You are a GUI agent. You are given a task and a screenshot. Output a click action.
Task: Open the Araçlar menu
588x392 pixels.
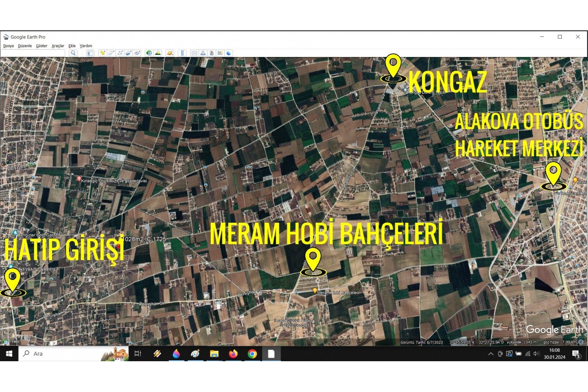58,46
